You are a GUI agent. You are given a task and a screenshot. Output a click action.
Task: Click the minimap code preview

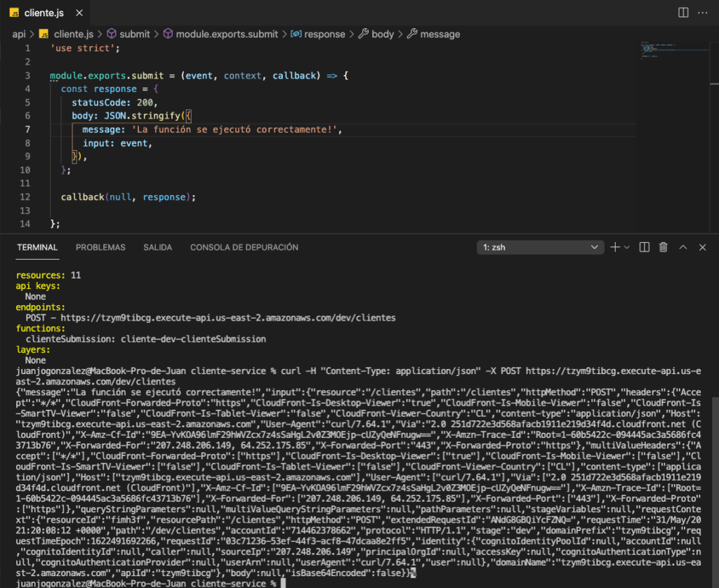674,50
